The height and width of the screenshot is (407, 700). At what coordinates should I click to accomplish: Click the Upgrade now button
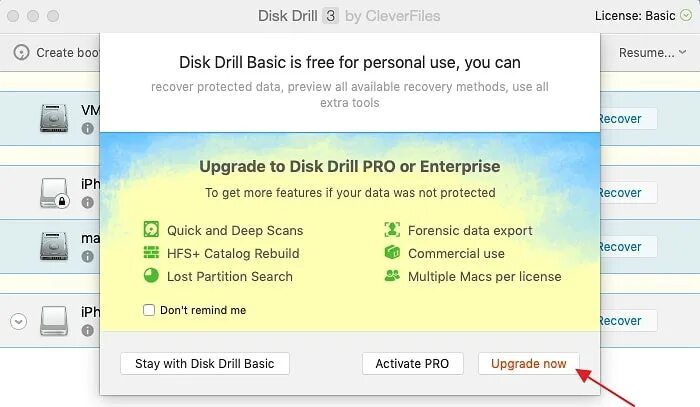[529, 364]
